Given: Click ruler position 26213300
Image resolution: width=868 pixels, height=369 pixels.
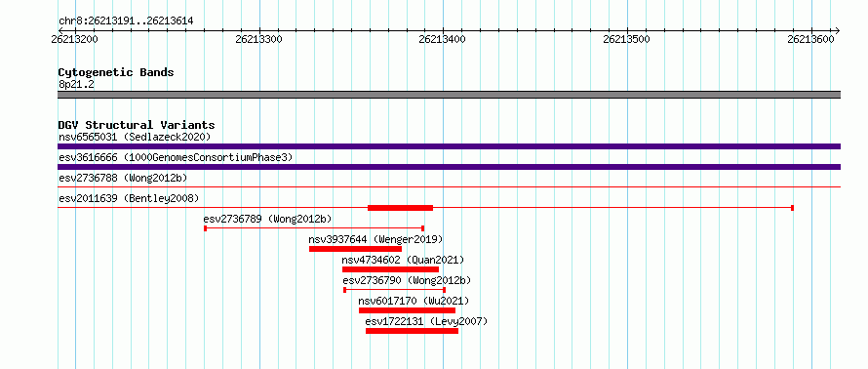Looking at the screenshot, I should [x=258, y=39].
